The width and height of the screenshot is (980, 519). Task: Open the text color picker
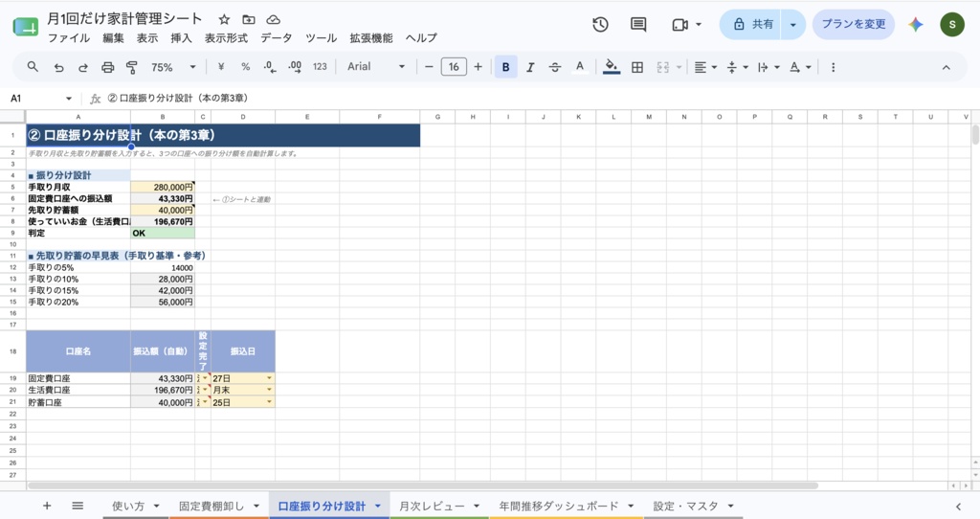(x=580, y=67)
